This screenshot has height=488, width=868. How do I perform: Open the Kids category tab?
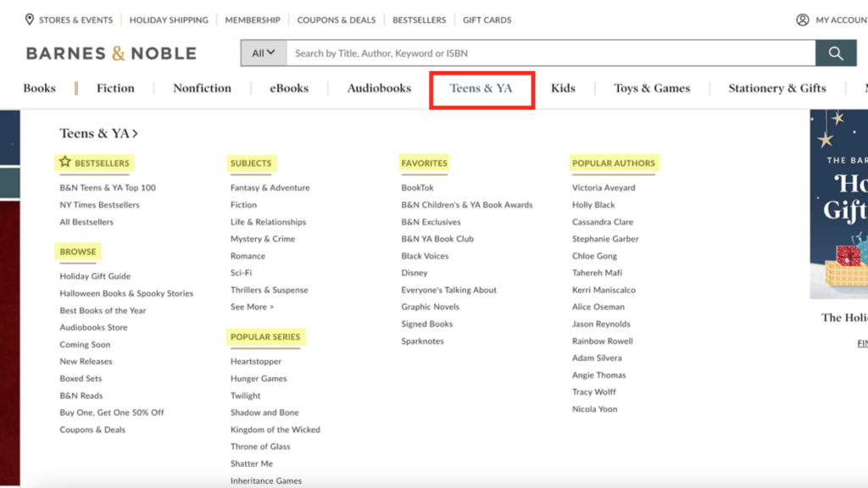click(563, 87)
